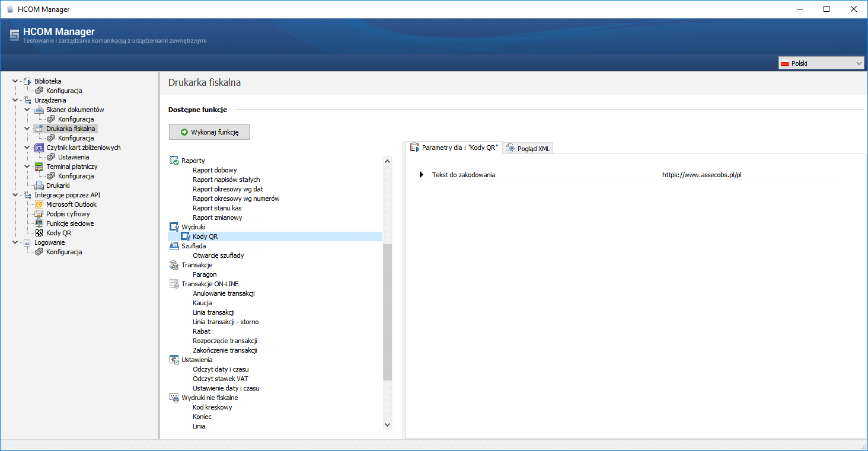This screenshot has height=451, width=868.
Task: Click the Wykonaj funkcję button
Action: (209, 132)
